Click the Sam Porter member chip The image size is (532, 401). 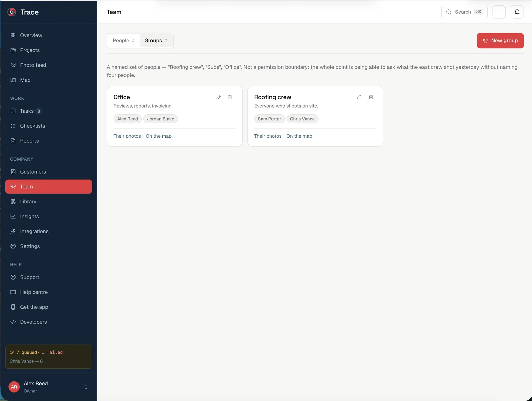[269, 119]
